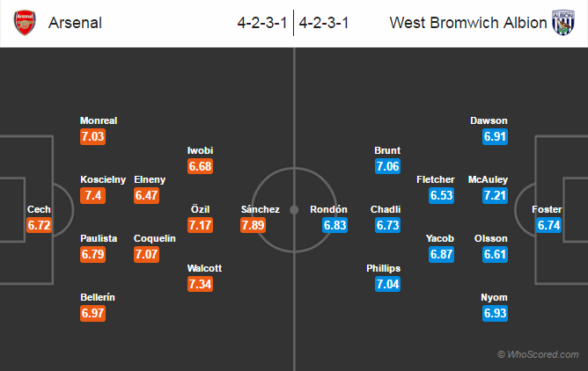Click the West Bromwich Albion crest icon

click(x=562, y=23)
